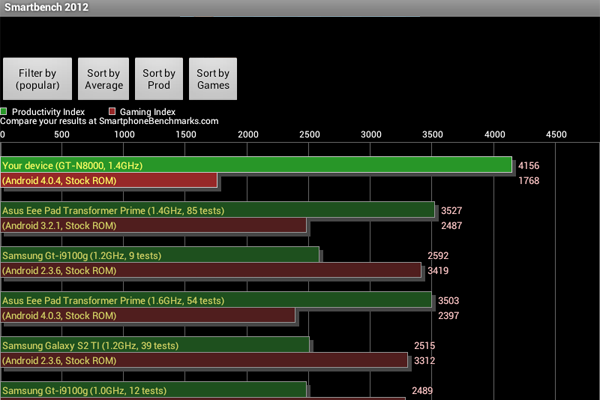Click the Gaming Index legend label
This screenshot has height=400, width=600.
coord(148,112)
